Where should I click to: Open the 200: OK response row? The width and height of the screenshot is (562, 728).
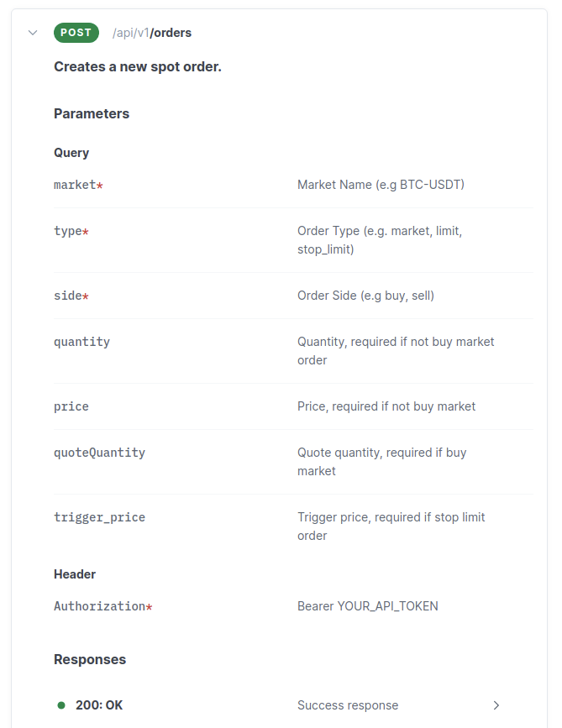99,705
